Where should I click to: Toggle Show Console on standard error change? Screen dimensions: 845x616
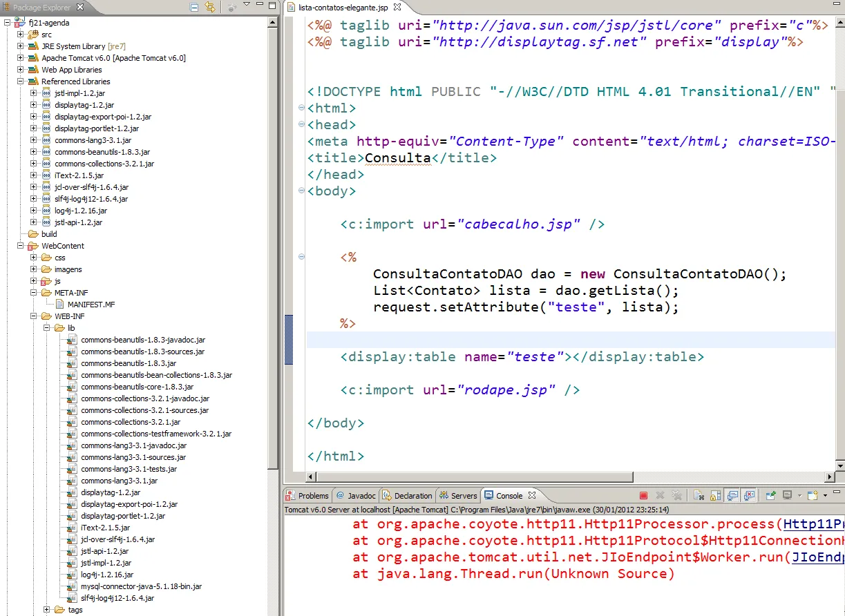[748, 495]
